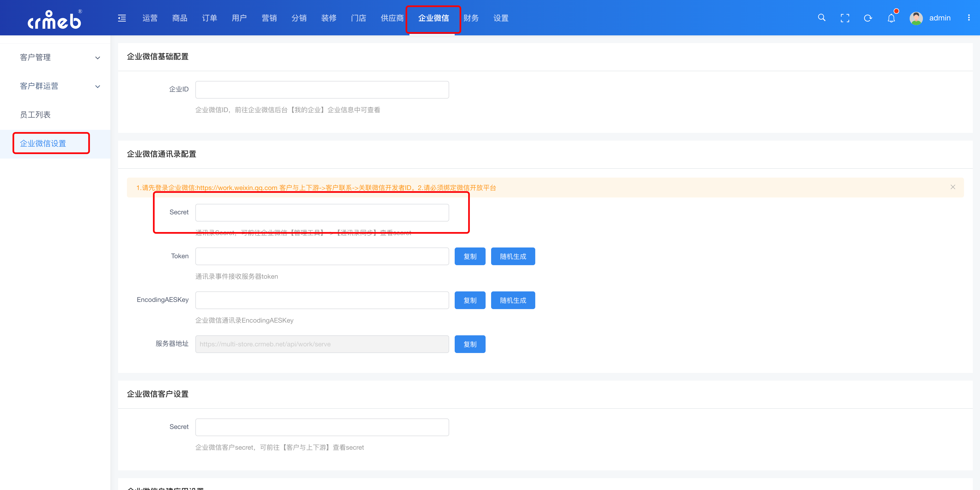Open the admin user dropdown

(939, 18)
